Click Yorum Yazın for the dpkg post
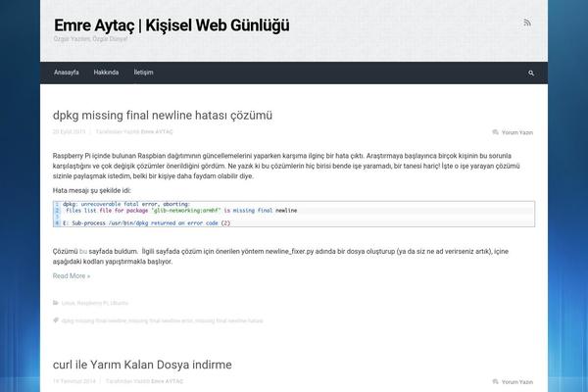 (517, 132)
